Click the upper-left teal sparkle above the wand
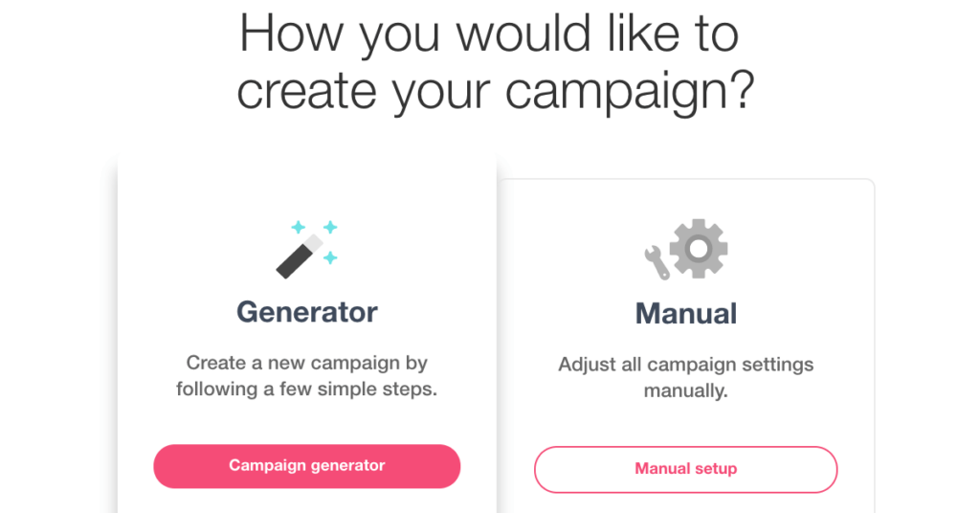This screenshot has width=980, height=513. click(x=299, y=228)
